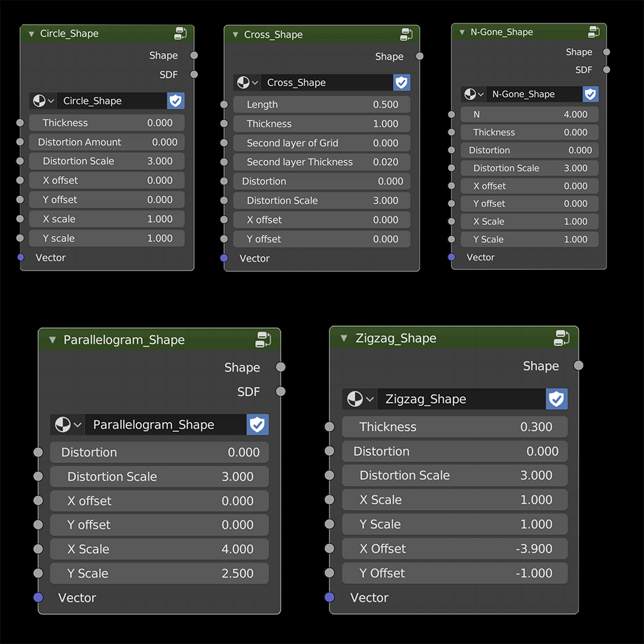This screenshot has width=644, height=644.
Task: Click Thickness slider in Circle_Shape node
Action: pos(107,123)
